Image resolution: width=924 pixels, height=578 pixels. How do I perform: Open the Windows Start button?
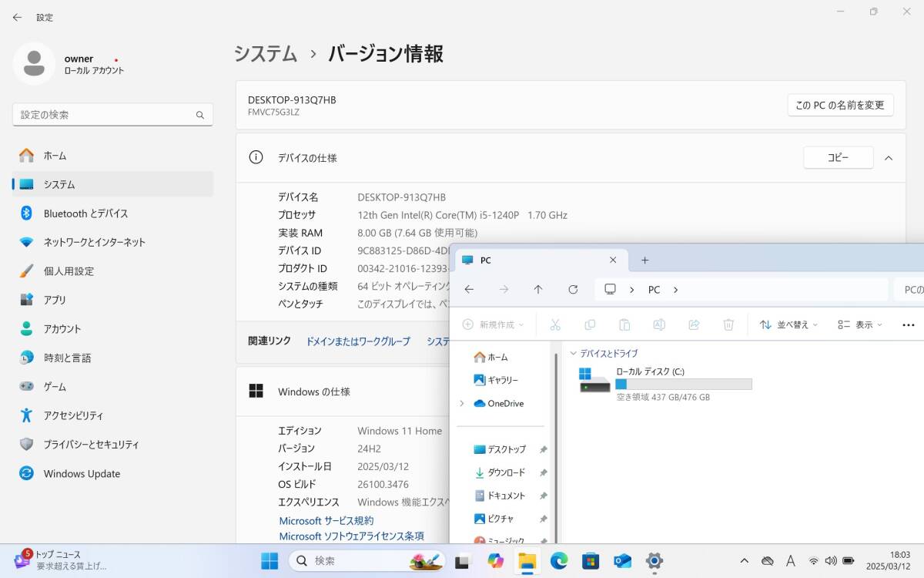(269, 560)
